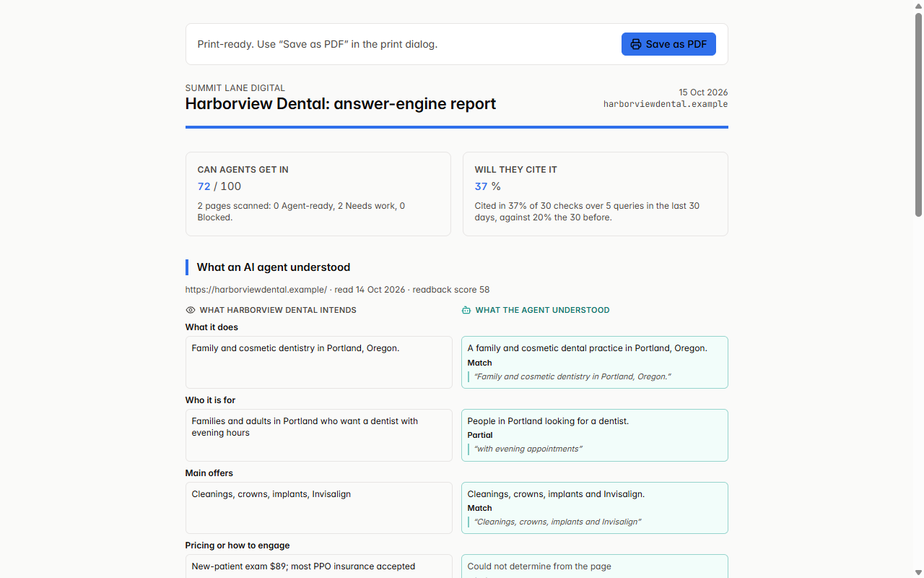The height and width of the screenshot is (578, 924).
Task: Click the 'Pricing or how to engage' label
Action: (237, 545)
